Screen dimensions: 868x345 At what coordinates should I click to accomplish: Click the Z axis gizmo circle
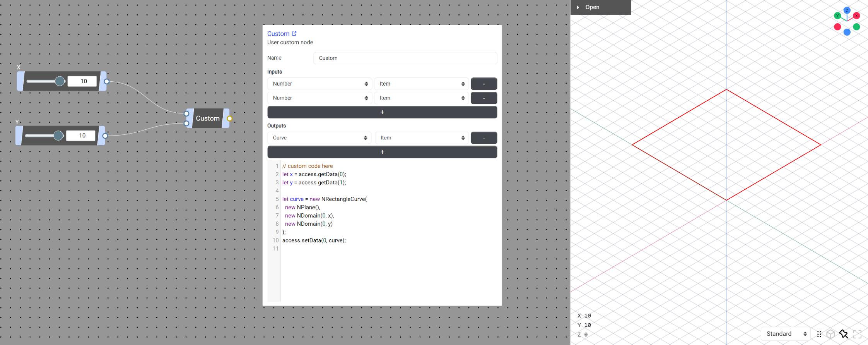(x=847, y=10)
